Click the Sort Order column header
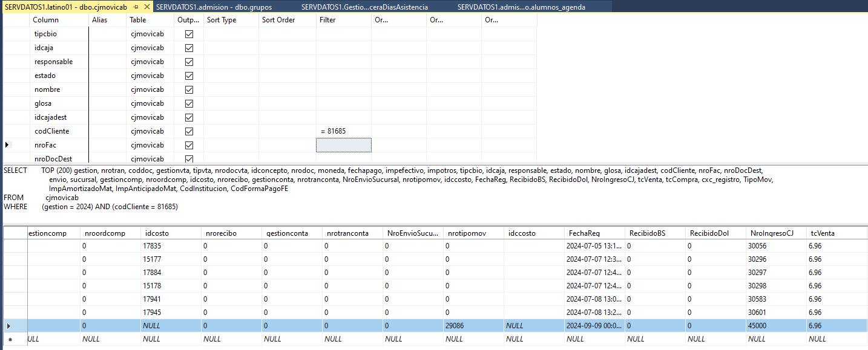Screen dimensions: 868x350 click(x=288, y=20)
